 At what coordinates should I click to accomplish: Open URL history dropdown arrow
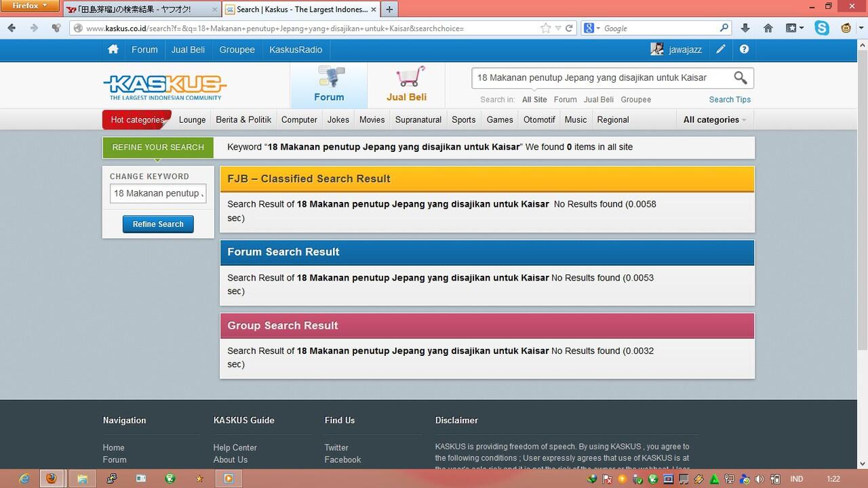point(558,28)
